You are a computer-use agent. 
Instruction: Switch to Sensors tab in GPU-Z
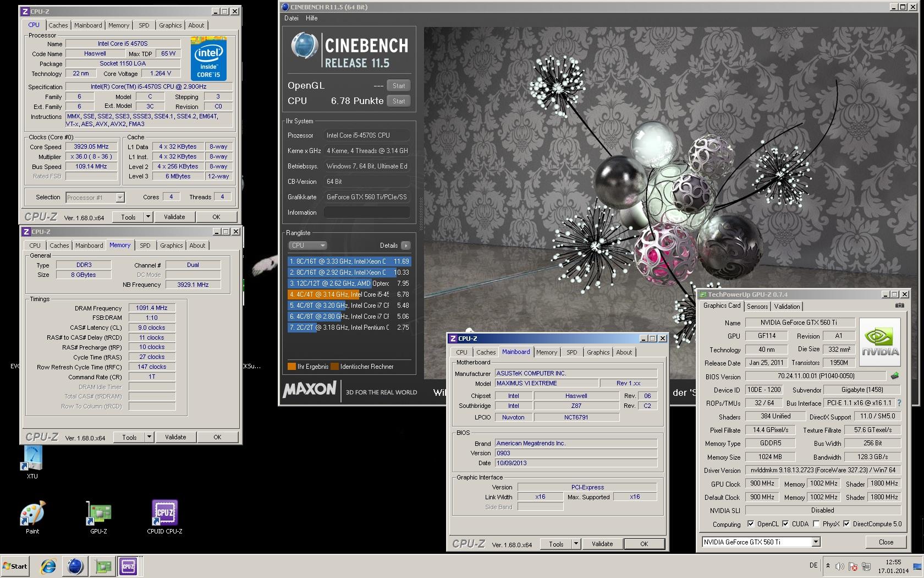tap(757, 307)
